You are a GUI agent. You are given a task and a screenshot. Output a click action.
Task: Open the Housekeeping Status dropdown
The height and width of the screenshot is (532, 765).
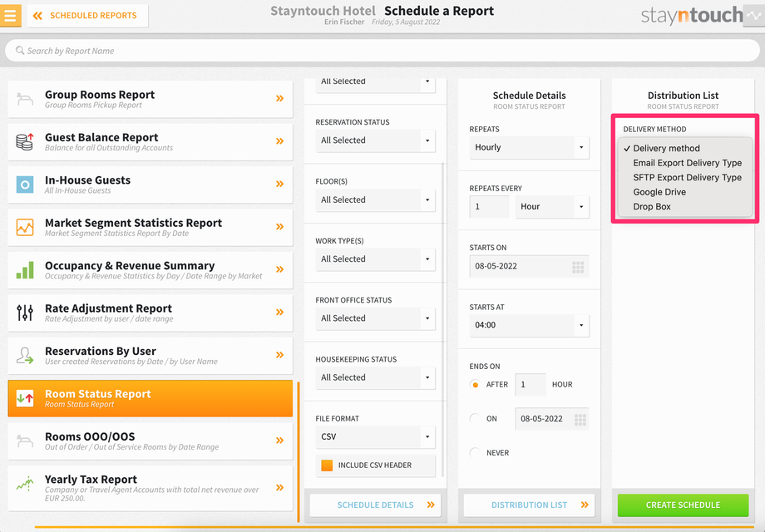pos(375,378)
